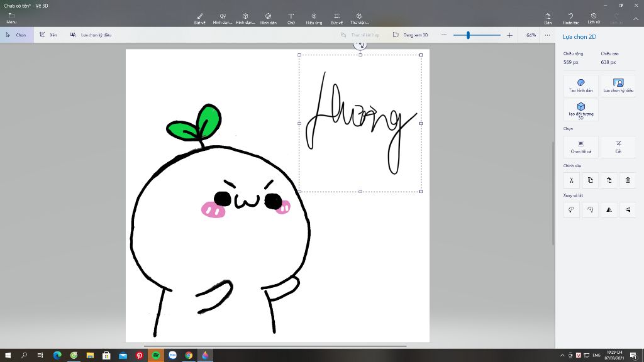
Task: Click the Hoàn tác undo button
Action: pyautogui.click(x=570, y=18)
